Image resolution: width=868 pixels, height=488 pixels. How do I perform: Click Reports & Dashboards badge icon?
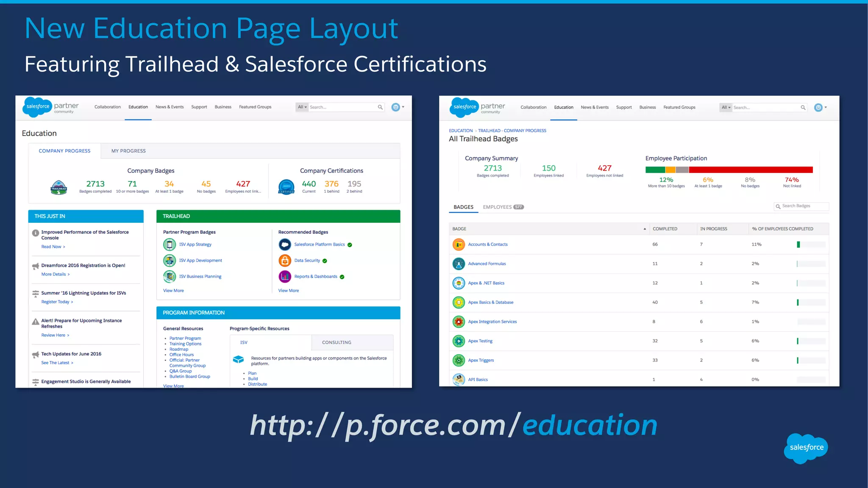(x=285, y=277)
